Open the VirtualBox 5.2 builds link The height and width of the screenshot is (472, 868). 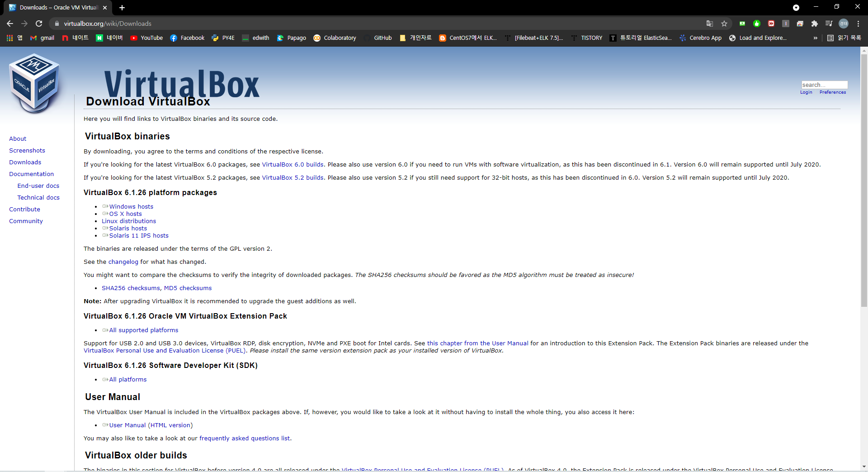293,177
